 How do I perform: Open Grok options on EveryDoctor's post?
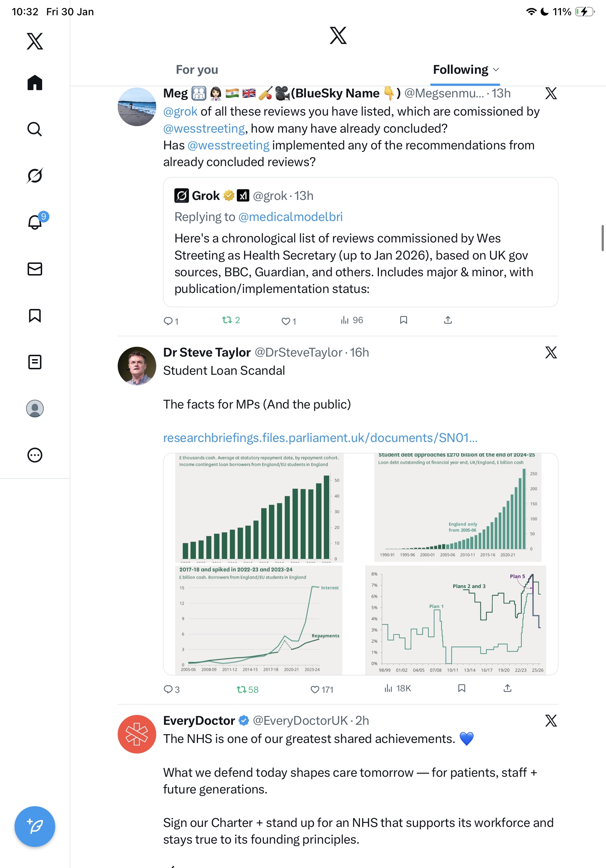point(551,720)
